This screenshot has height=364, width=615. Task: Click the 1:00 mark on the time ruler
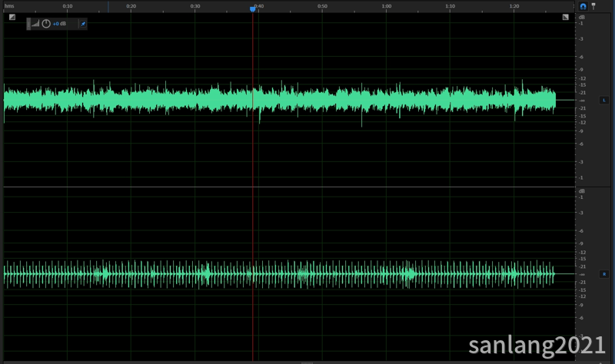[387, 6]
